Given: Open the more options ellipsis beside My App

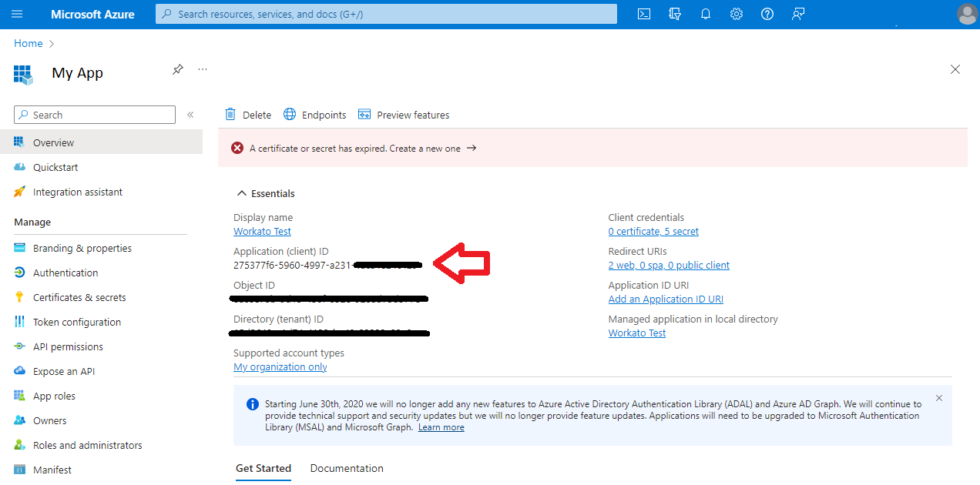Looking at the screenshot, I should pos(203,69).
